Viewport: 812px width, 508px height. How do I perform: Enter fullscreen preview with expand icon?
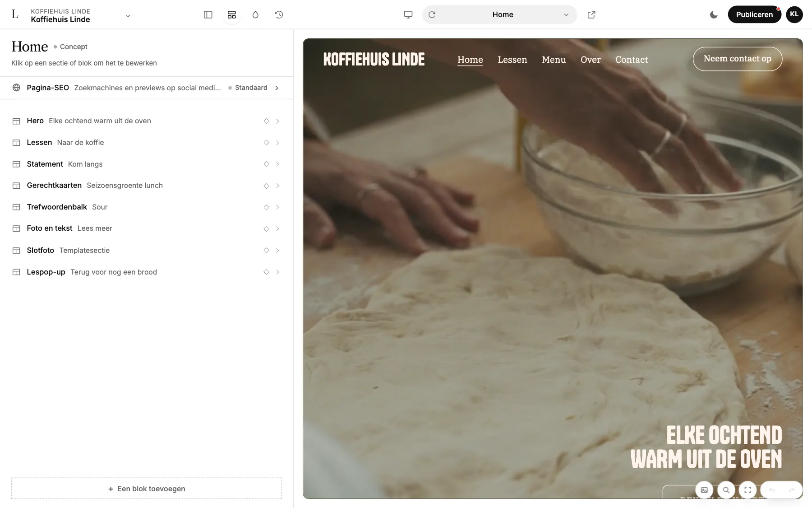point(747,490)
